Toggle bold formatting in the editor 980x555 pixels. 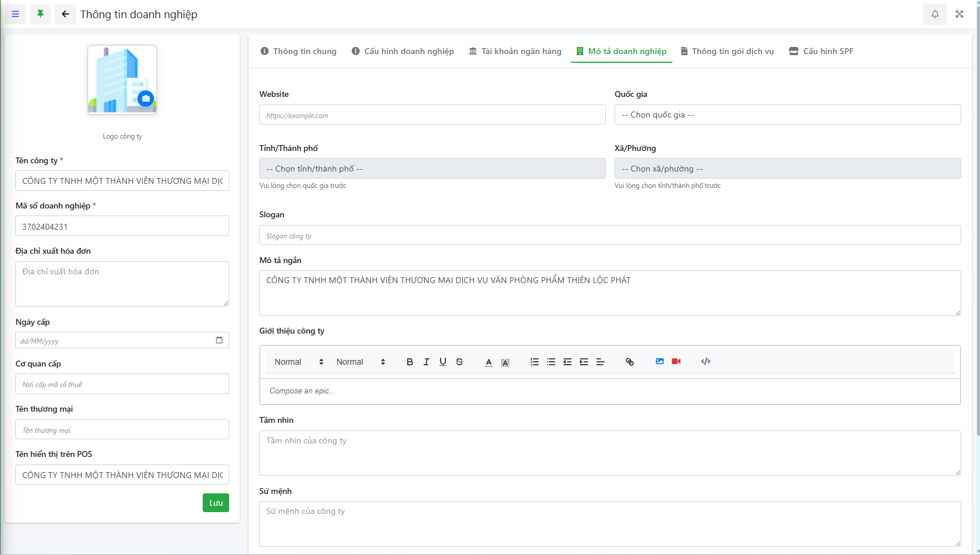410,362
